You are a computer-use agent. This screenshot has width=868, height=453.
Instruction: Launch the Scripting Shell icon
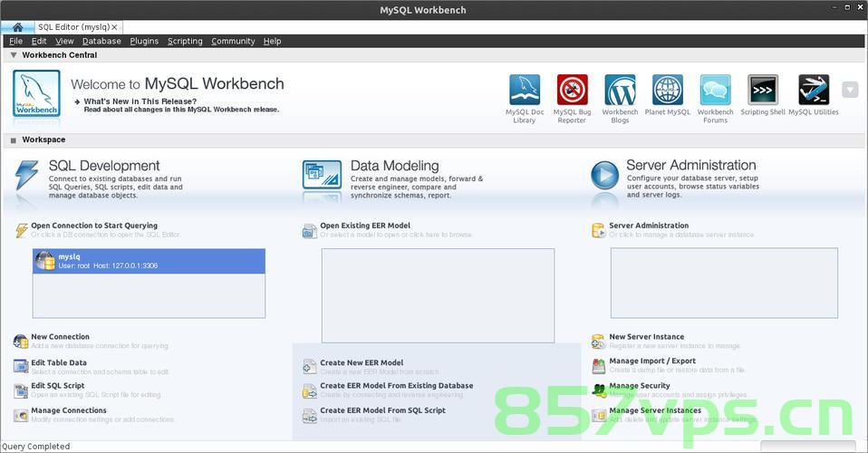click(763, 90)
